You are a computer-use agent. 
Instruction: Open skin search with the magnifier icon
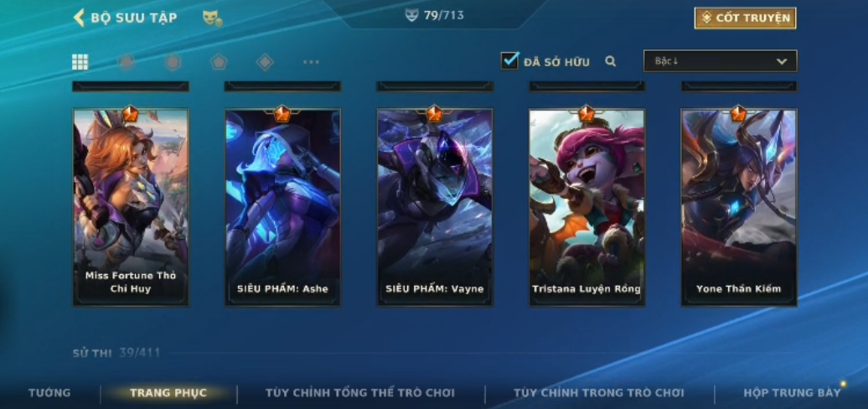(x=611, y=61)
